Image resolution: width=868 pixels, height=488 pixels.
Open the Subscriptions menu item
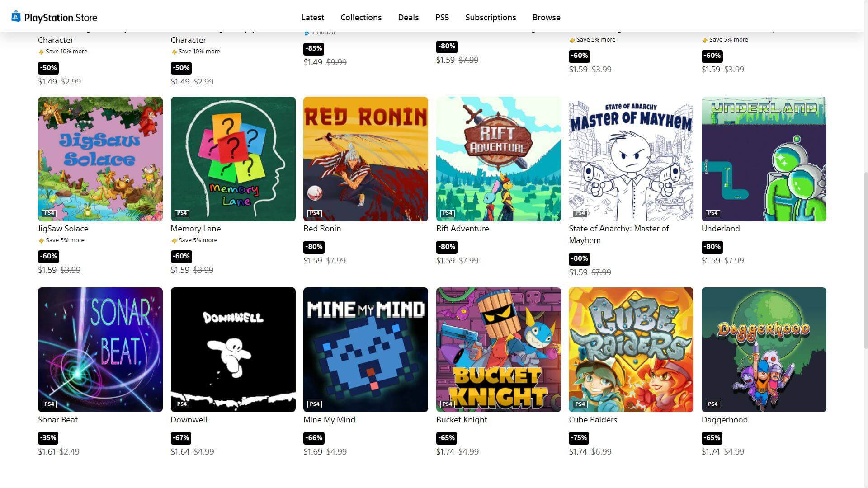(491, 17)
